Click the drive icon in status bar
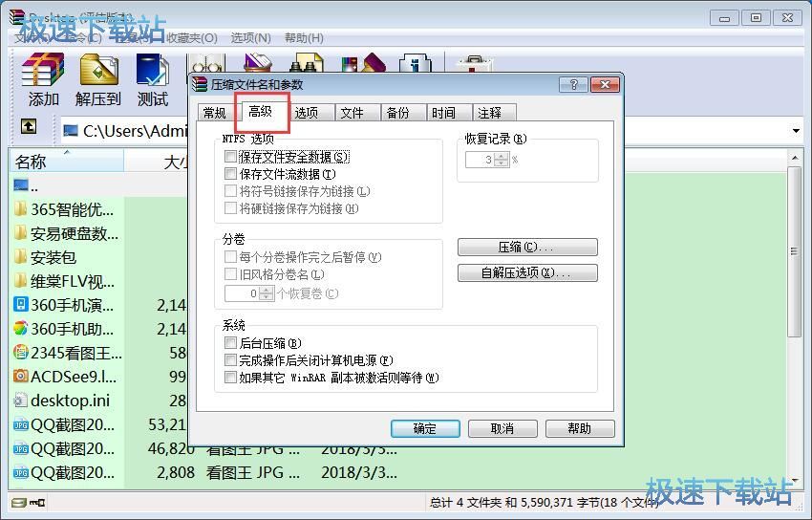 (x=19, y=503)
